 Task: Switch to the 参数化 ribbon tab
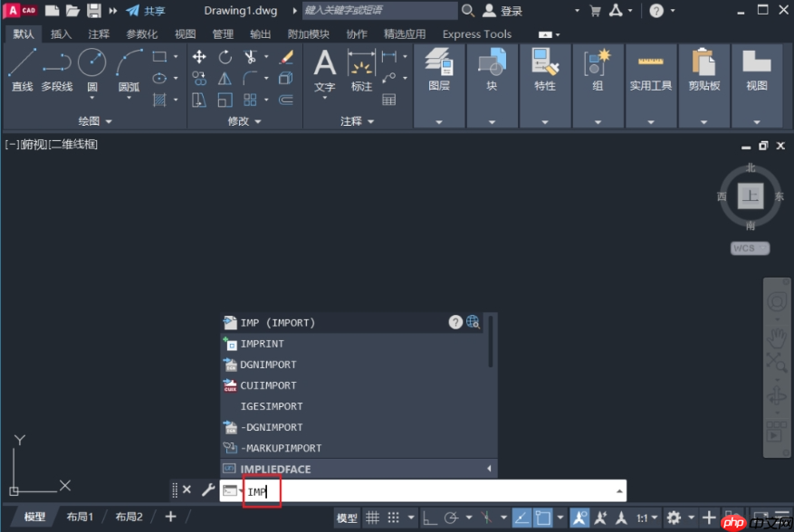tap(141, 33)
